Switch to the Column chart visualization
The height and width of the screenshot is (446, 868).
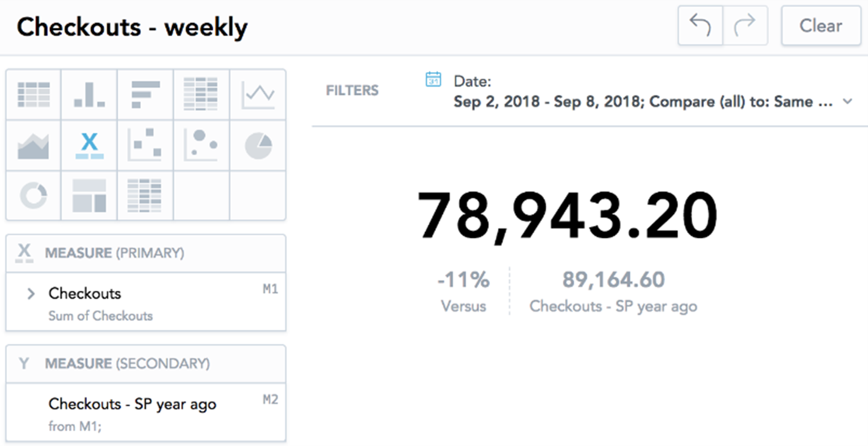point(89,94)
